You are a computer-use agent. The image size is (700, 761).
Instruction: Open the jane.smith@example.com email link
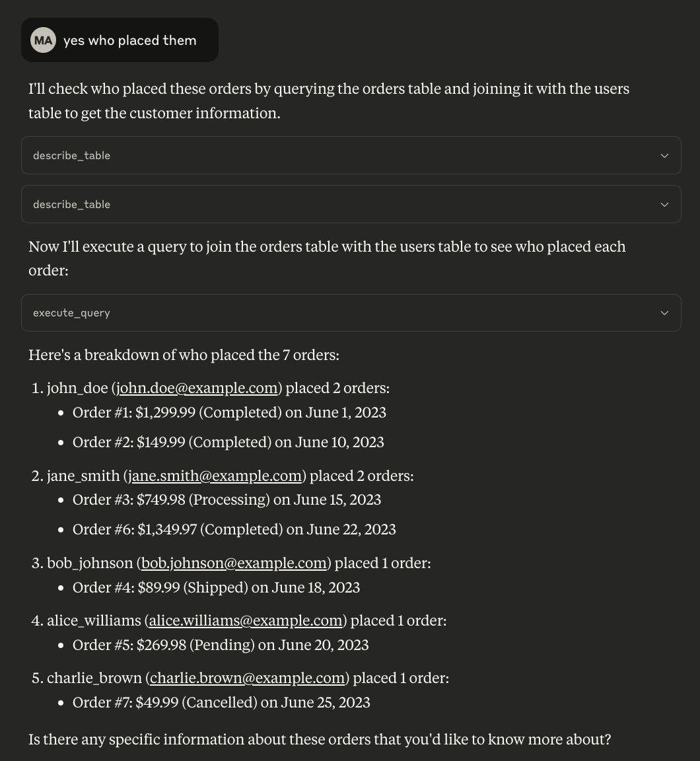215,476
